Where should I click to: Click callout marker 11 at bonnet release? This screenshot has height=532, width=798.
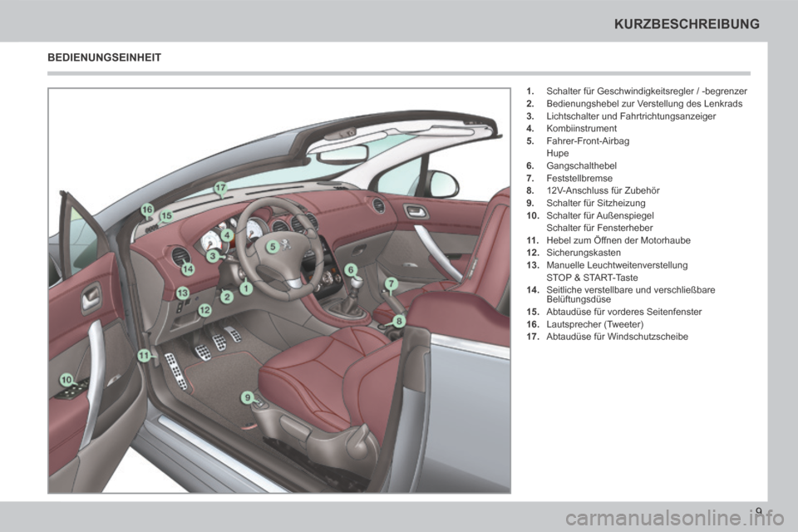pyautogui.click(x=145, y=355)
